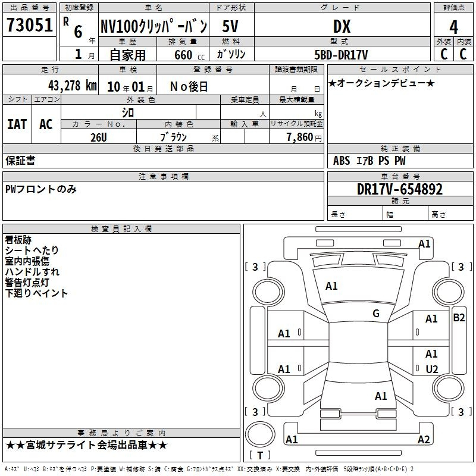This screenshot has height=476, width=476.
Task: Click the A1 mark beside the front bumper
Action: pos(424,243)
